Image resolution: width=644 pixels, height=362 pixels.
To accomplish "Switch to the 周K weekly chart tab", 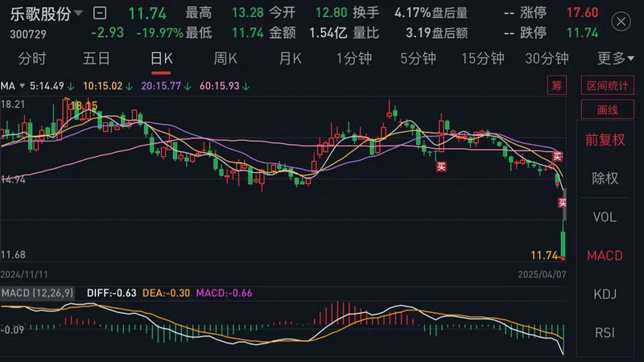I will 225,58.
